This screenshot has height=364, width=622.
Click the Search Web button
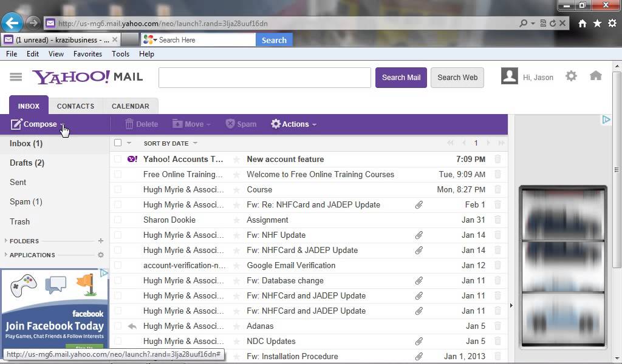(x=457, y=78)
